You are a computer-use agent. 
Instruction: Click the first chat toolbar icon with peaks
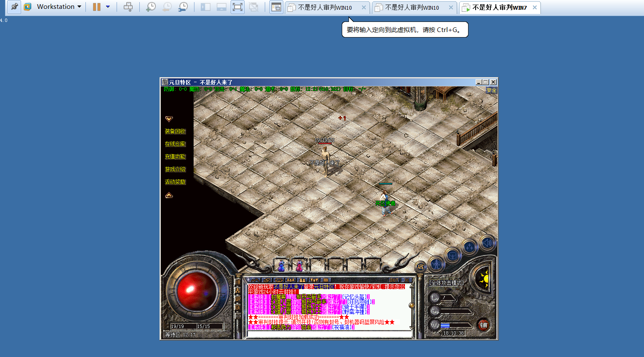point(255,280)
